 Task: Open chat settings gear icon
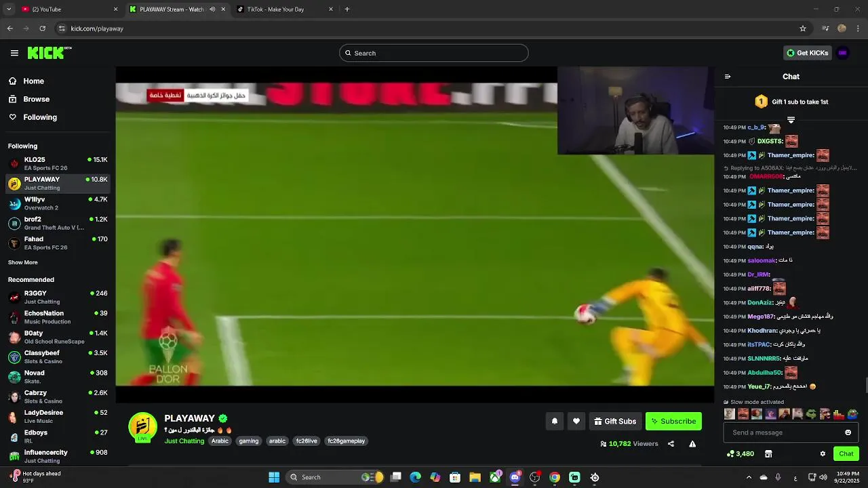823,453
